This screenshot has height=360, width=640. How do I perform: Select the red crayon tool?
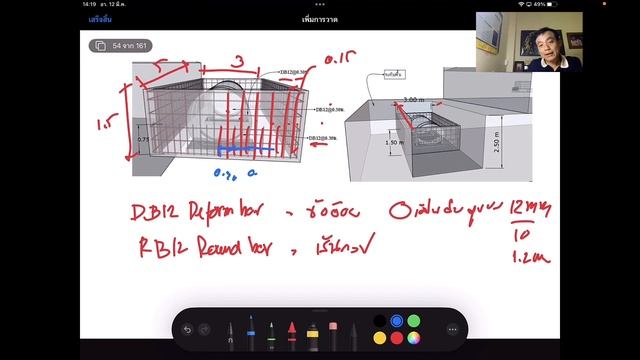(x=291, y=336)
